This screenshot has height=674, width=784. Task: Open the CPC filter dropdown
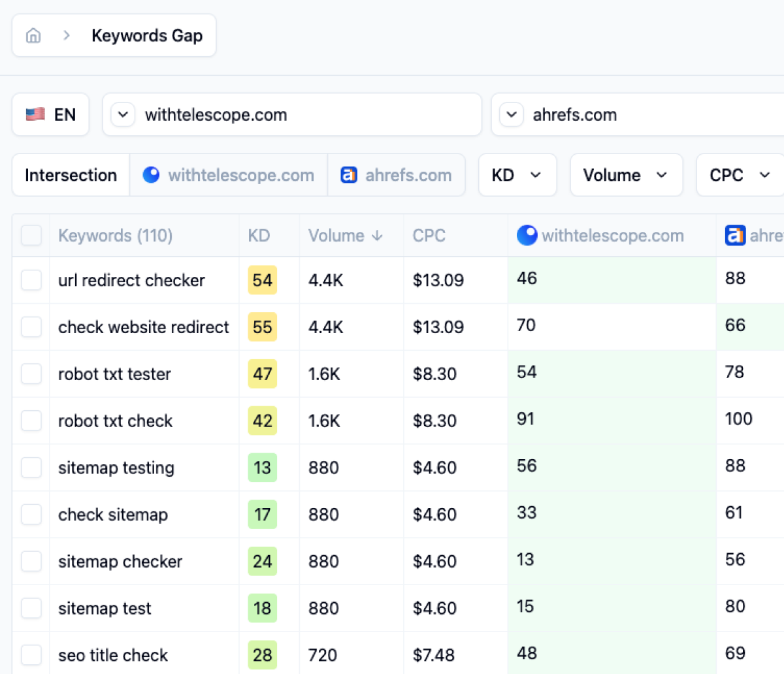click(x=739, y=175)
